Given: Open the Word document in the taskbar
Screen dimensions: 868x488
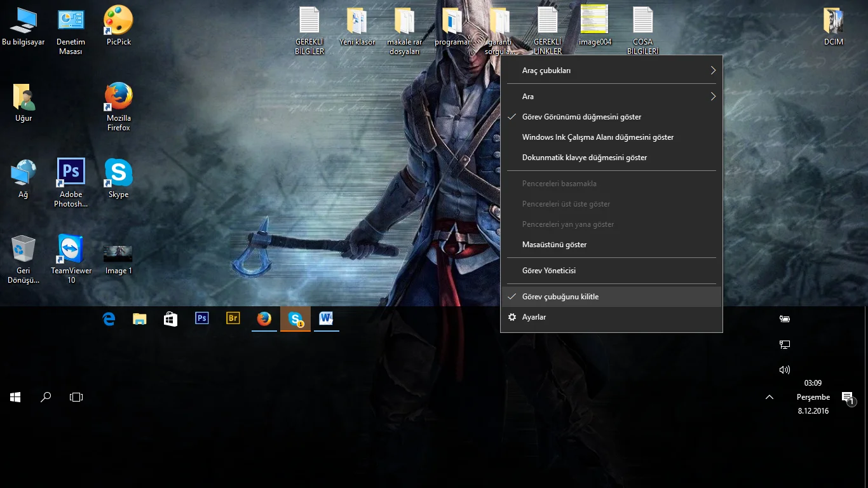Looking at the screenshot, I should coord(326,318).
